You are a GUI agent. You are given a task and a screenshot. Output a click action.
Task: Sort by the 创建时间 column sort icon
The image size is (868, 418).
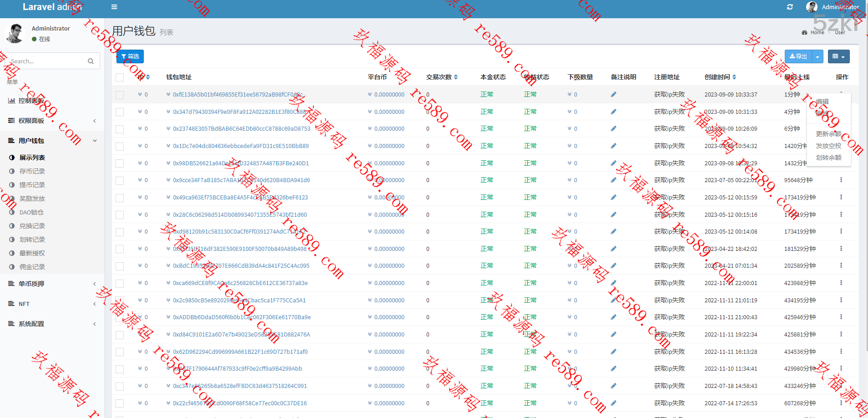734,77
